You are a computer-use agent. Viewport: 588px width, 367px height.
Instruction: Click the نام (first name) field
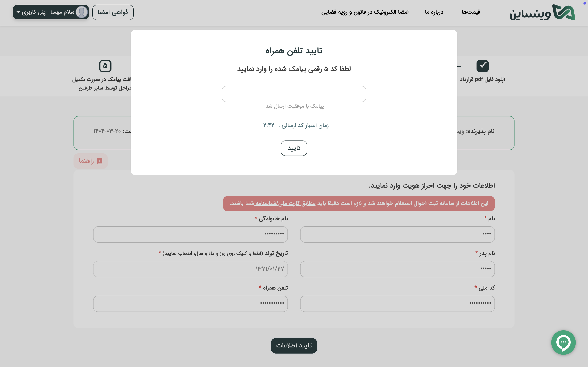[397, 234]
